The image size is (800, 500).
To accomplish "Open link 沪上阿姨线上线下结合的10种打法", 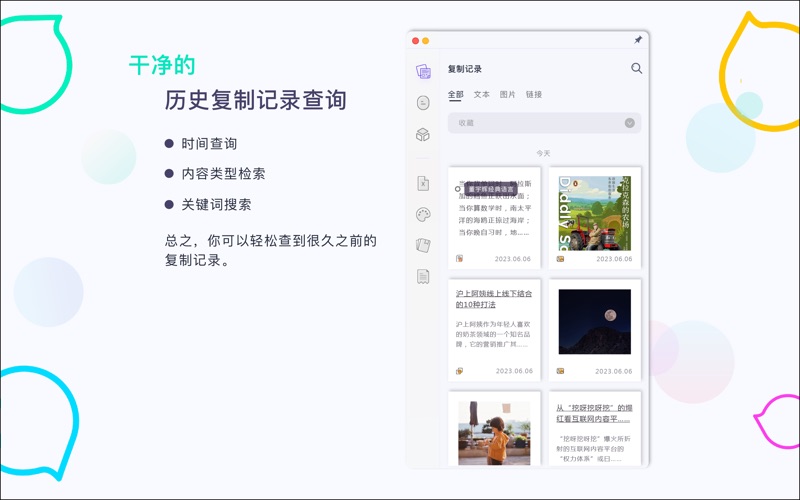I will click(493, 299).
